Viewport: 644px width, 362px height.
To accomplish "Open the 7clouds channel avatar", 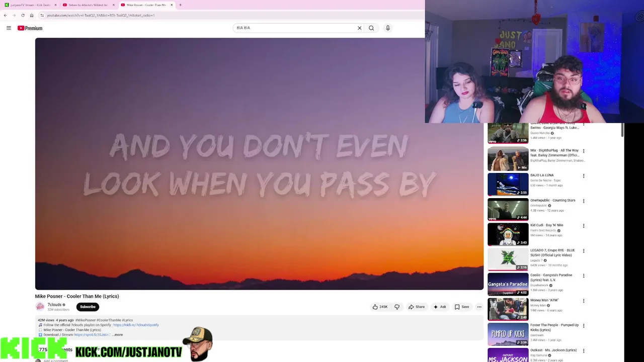I will tap(40, 307).
